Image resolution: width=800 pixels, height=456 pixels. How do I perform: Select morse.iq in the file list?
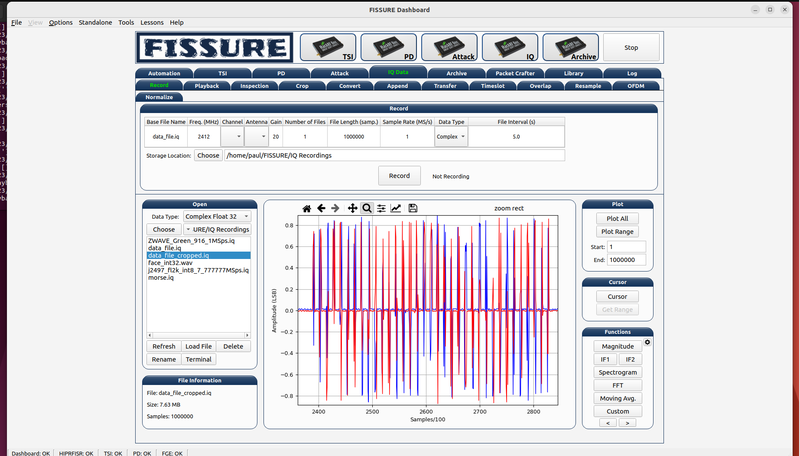click(x=161, y=277)
